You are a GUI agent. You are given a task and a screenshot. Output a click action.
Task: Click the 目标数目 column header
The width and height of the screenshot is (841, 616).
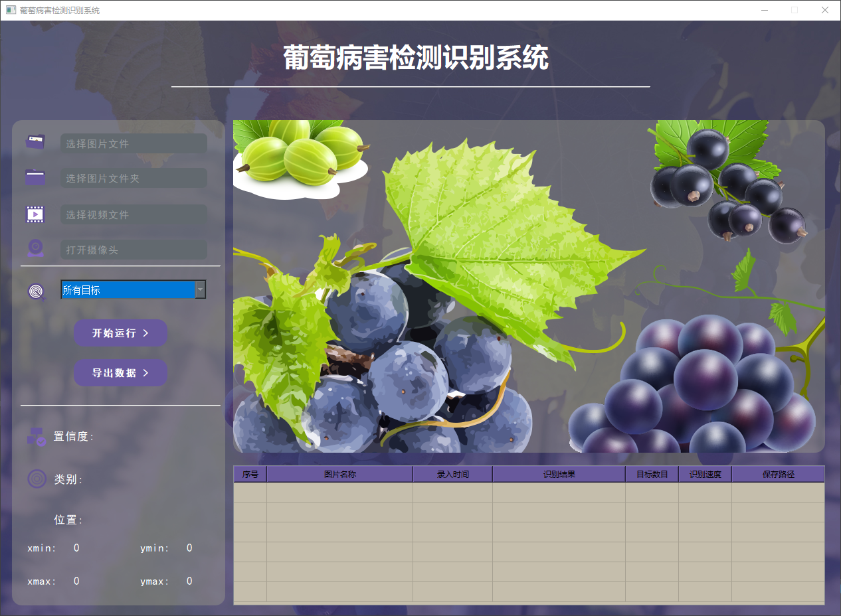[x=652, y=474]
